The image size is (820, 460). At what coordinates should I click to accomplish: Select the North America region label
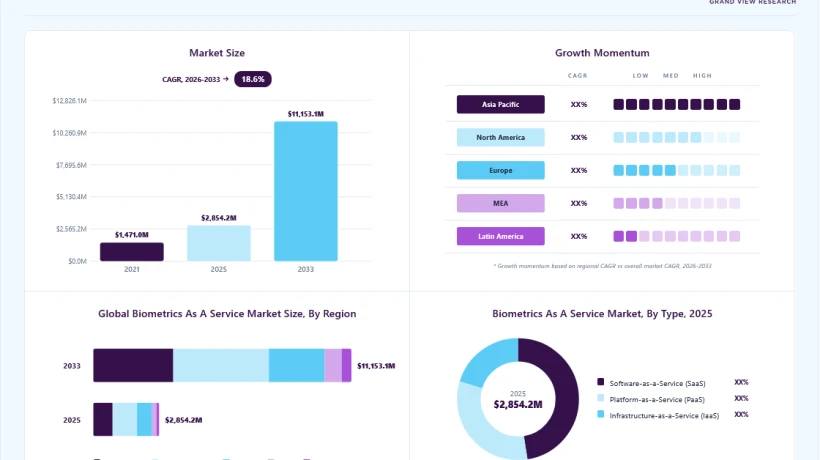pos(500,137)
